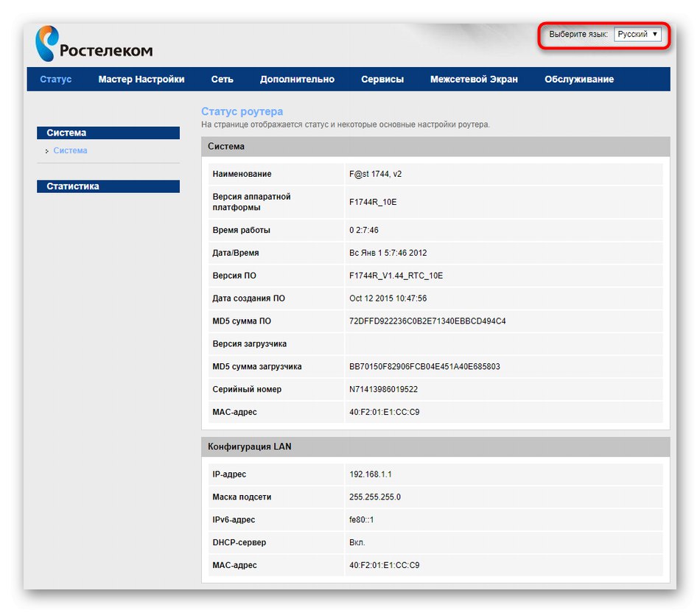Select serial number N71413986019522
700x613 pixels.
pyautogui.click(x=383, y=390)
